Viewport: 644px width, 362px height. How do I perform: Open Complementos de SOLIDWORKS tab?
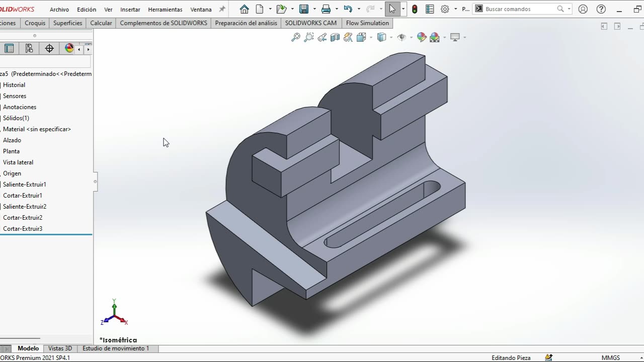click(164, 23)
